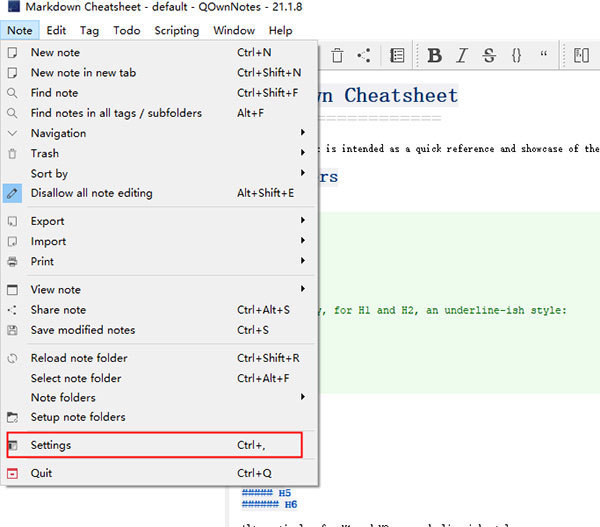Toggle Disallow all note editing
Viewport: 600px width, 527px height.
pyautogui.click(x=92, y=193)
